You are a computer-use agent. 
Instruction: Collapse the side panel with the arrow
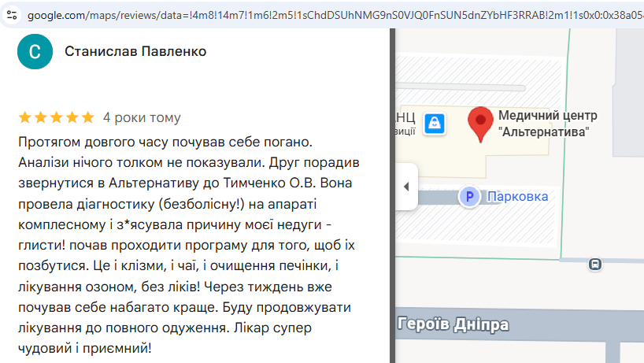point(406,187)
